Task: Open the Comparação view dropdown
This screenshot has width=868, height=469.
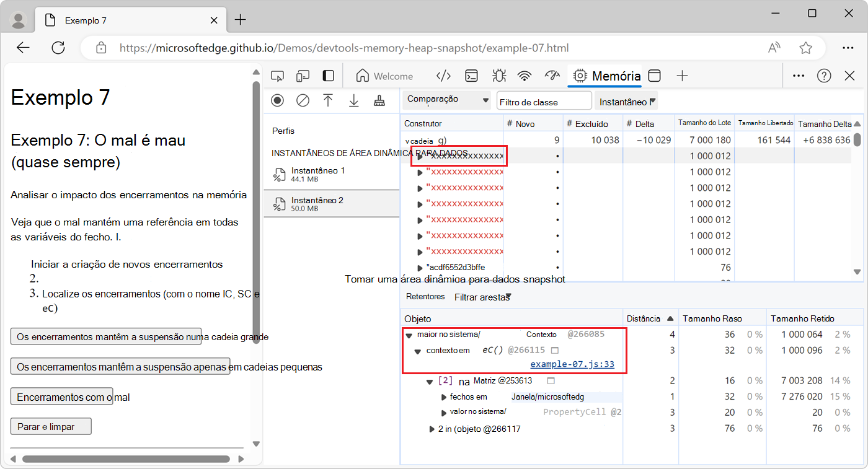Action: [x=446, y=100]
